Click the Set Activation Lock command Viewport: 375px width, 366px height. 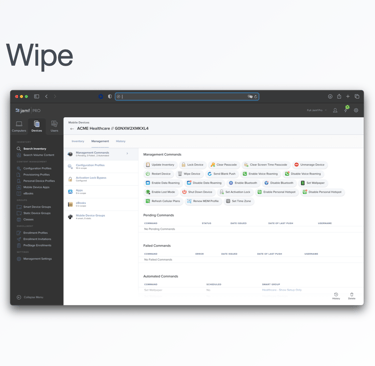click(x=235, y=192)
